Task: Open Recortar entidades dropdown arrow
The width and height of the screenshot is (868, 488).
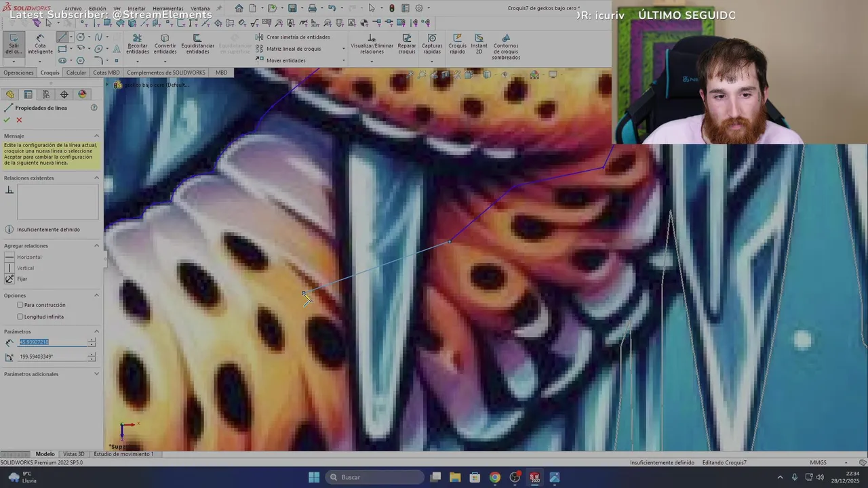Action: [137, 61]
